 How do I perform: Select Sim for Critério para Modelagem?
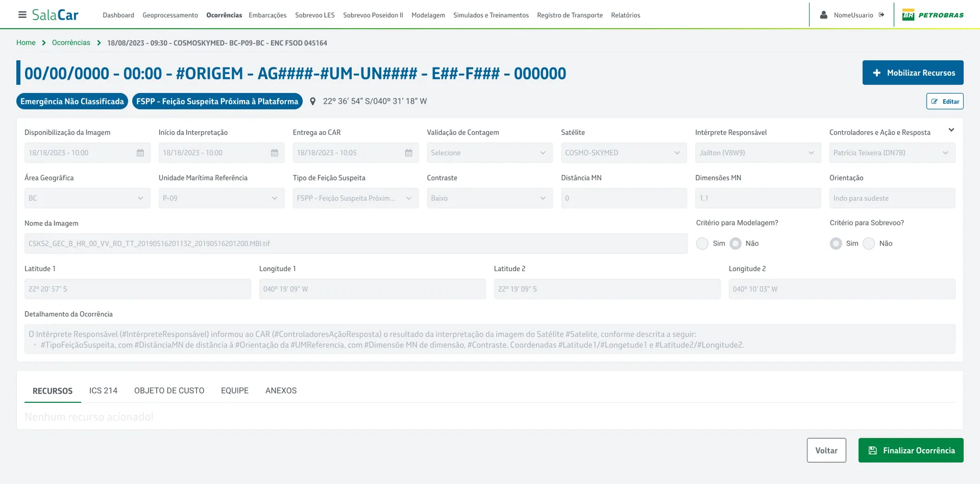pos(702,243)
